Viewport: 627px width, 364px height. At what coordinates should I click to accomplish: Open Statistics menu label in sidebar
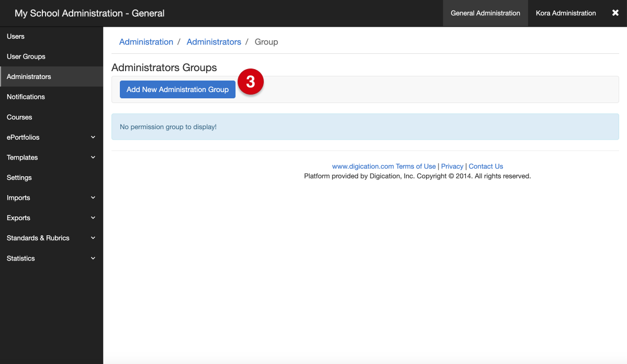click(21, 258)
